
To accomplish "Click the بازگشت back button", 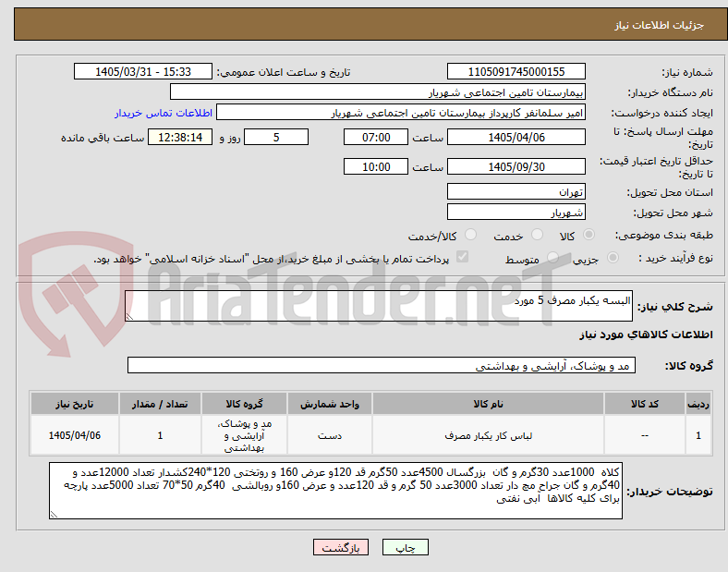I will [x=341, y=547].
